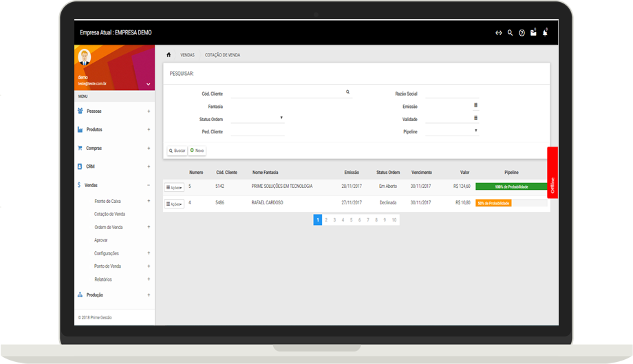Click the Buscar button
Viewport: 633px width, 364px height.
pyautogui.click(x=178, y=150)
